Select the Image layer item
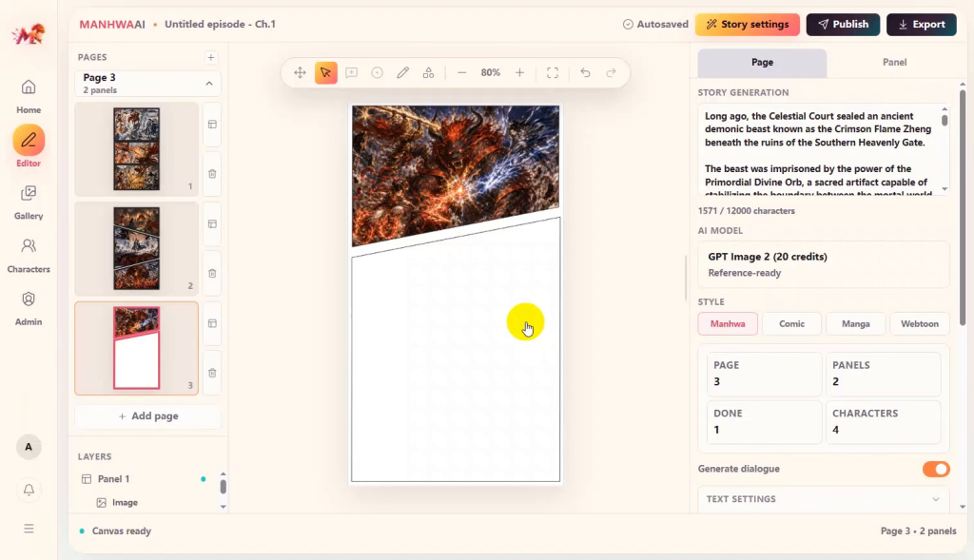Viewport: 974px width, 560px height. (125, 502)
